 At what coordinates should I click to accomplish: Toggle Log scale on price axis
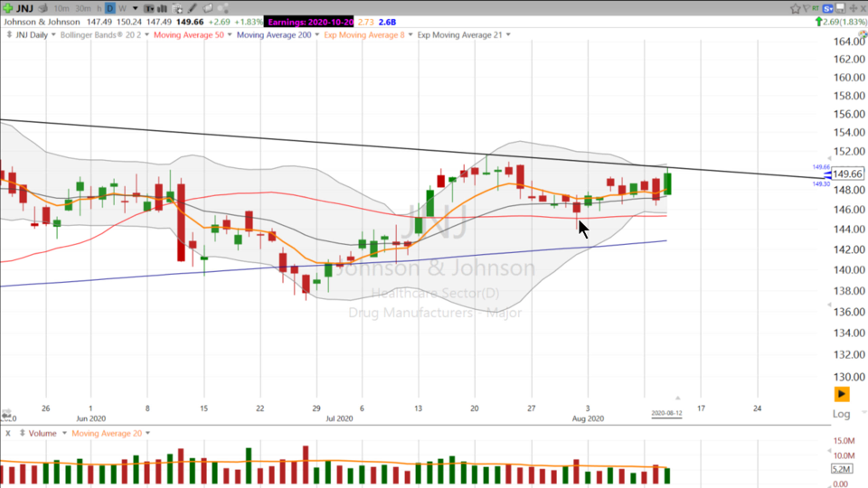(842, 414)
